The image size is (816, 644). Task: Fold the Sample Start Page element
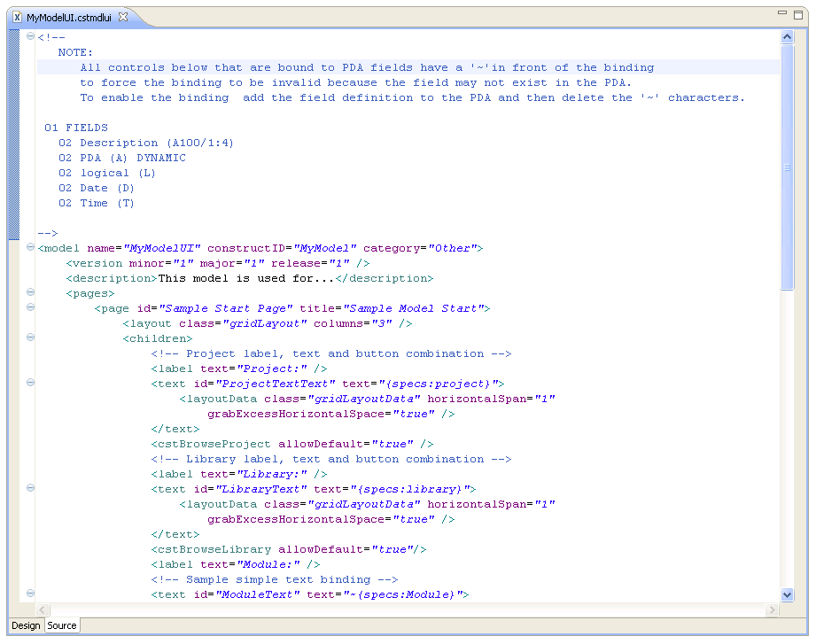30,308
